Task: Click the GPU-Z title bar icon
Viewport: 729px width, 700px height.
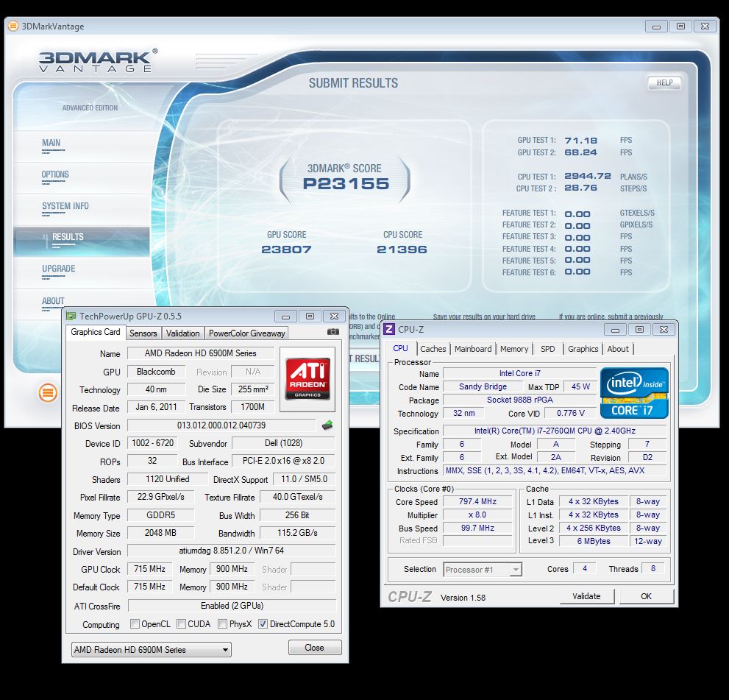Action: click(x=71, y=316)
